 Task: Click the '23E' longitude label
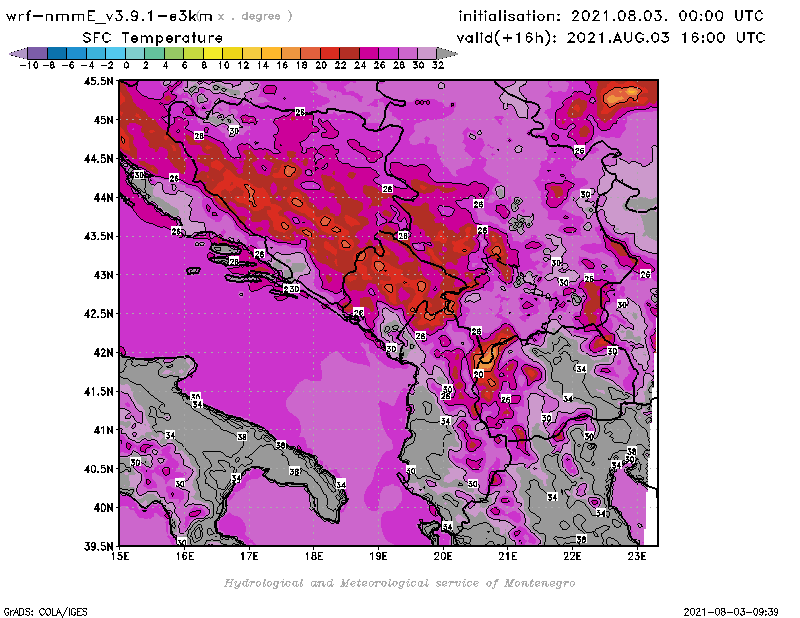pyautogui.click(x=637, y=556)
